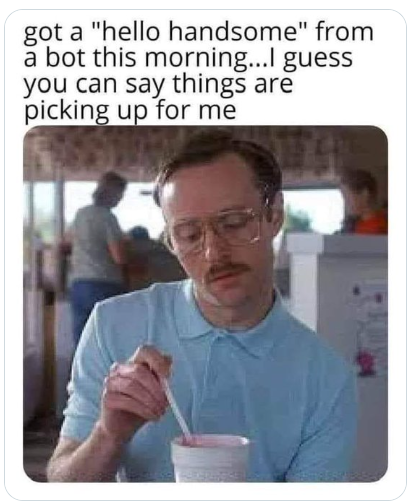This screenshot has width=413, height=501.
Task: Click the word "things" in the caption
Action: pos(209,85)
